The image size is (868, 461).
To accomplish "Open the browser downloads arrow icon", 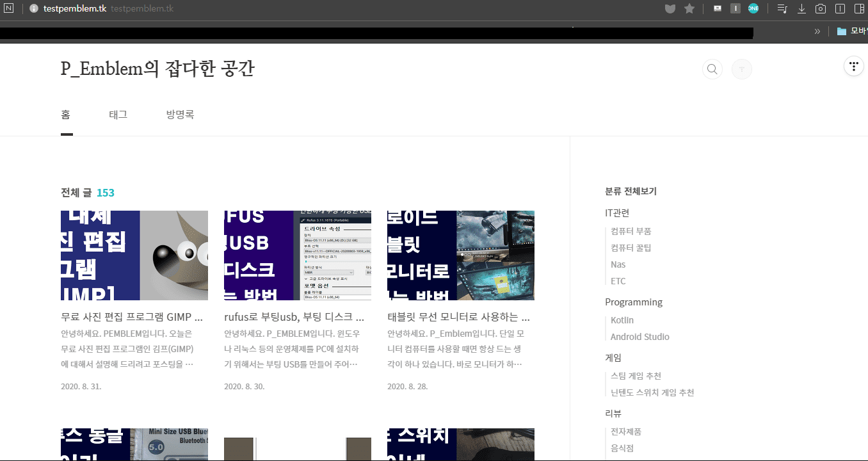I will pyautogui.click(x=801, y=8).
